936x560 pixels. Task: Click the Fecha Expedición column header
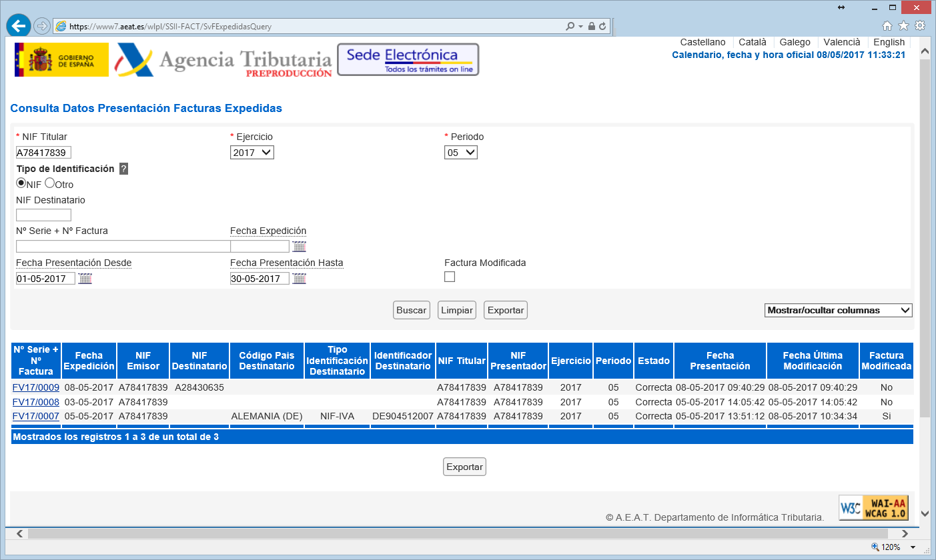tap(89, 361)
